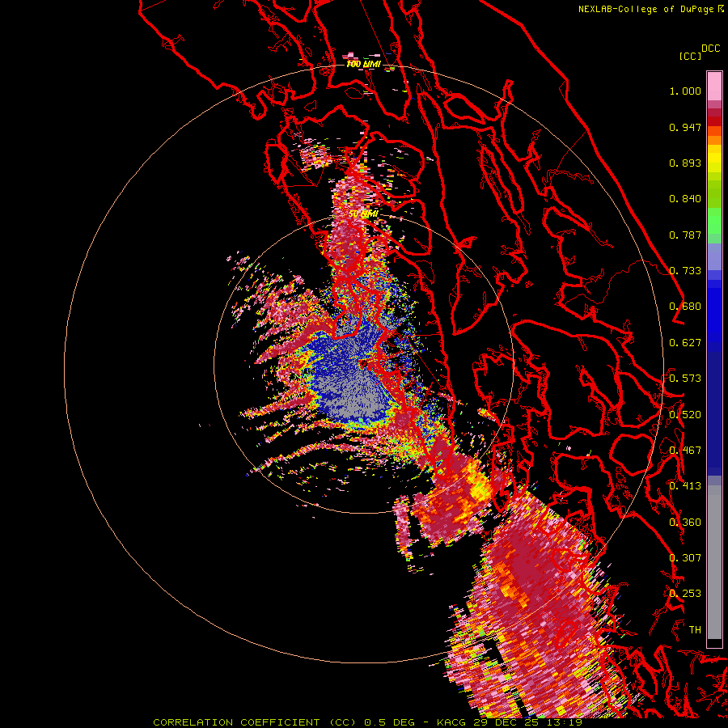Click the Correlation Coefficient caption at the bottom
Image resolution: width=728 pixels, height=728 pixels.
tap(367, 722)
